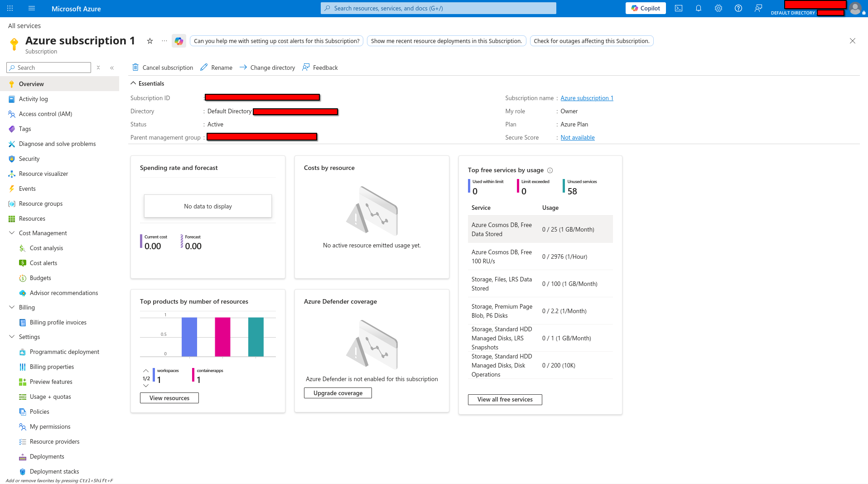Viewport: 868px width, 484px height.
Task: Click the Resource visualizer icon
Action: click(x=12, y=174)
